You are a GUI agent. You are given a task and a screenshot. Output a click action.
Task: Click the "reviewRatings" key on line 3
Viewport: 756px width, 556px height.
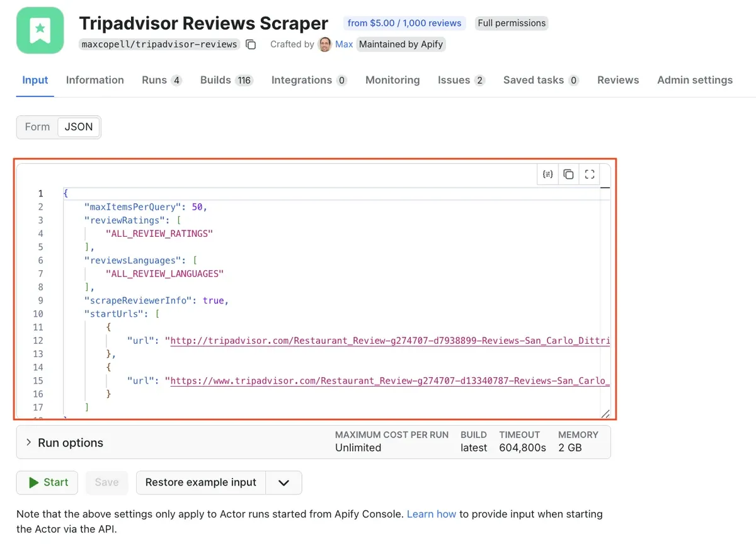(125, 220)
